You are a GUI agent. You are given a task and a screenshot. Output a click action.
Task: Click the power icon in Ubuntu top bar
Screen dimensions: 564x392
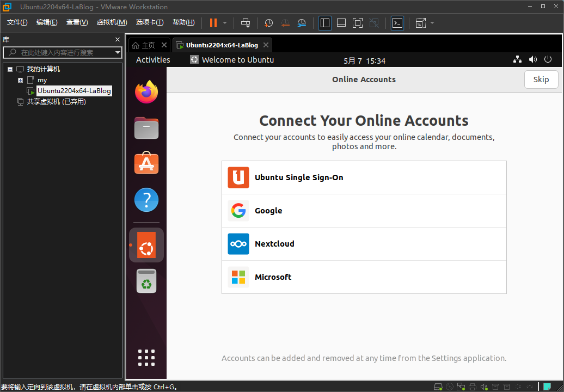[548, 59]
